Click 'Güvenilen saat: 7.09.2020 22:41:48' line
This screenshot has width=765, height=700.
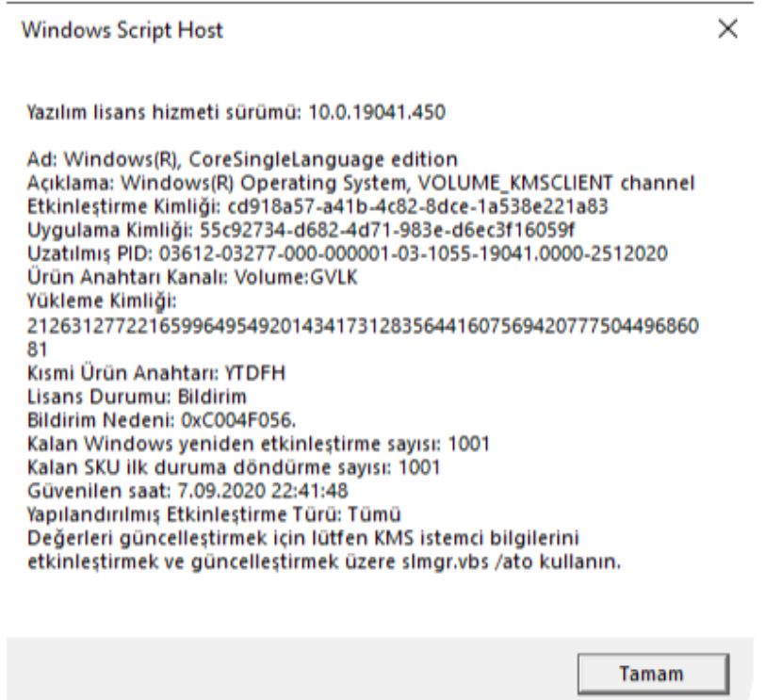tap(187, 491)
